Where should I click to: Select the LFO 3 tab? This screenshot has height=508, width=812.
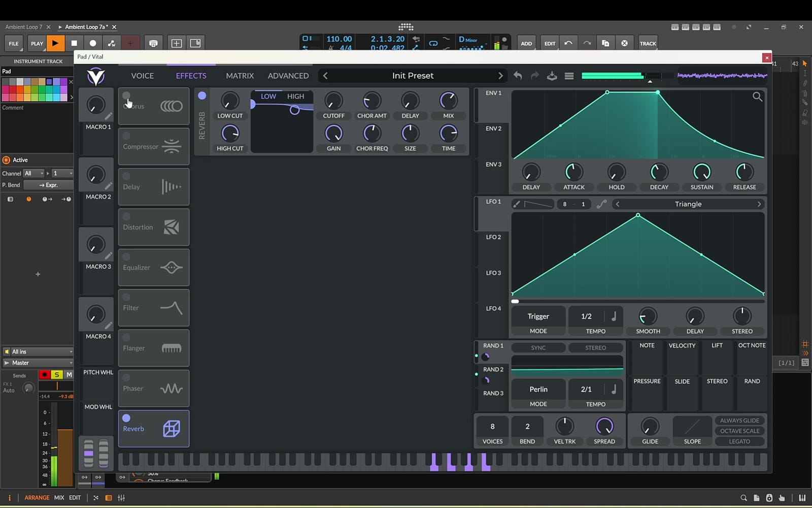click(493, 273)
